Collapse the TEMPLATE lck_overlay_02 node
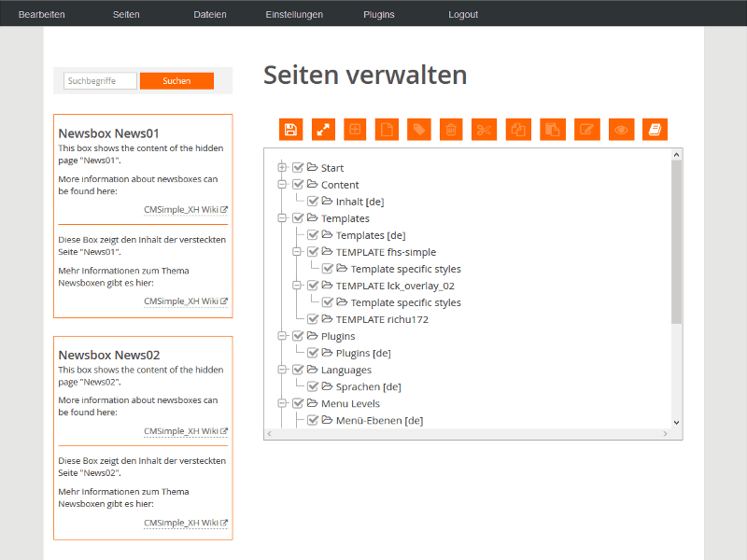The height and width of the screenshot is (560, 747). [x=297, y=286]
